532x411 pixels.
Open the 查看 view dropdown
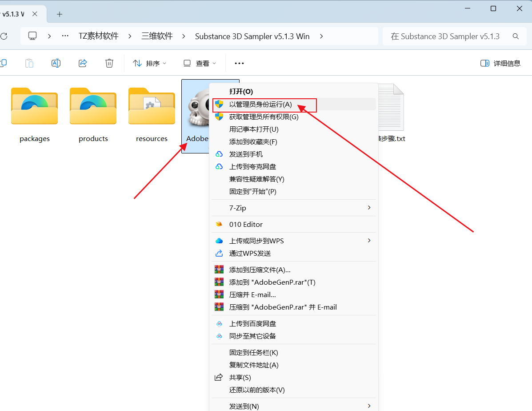(200, 63)
